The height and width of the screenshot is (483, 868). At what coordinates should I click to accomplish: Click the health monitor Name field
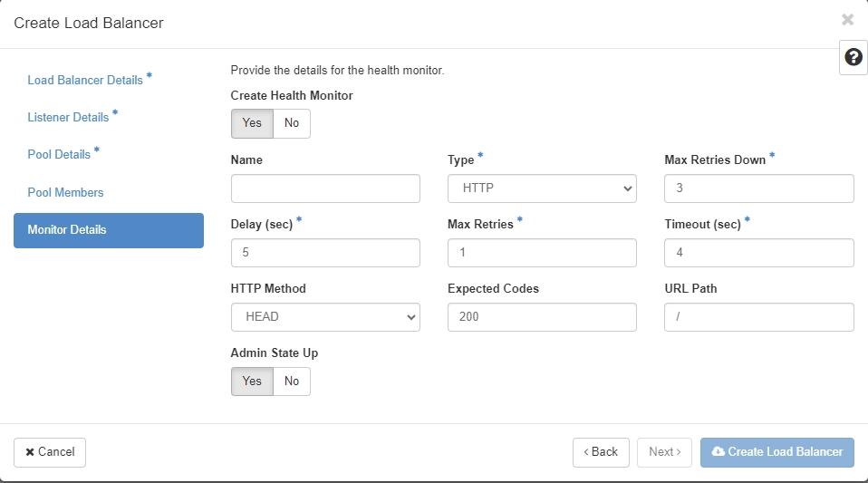[x=325, y=188]
